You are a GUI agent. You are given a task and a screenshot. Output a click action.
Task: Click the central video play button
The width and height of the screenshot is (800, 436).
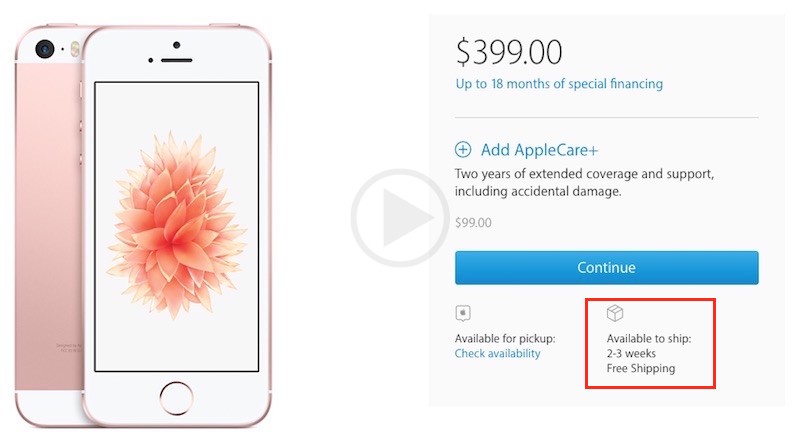tap(400, 218)
